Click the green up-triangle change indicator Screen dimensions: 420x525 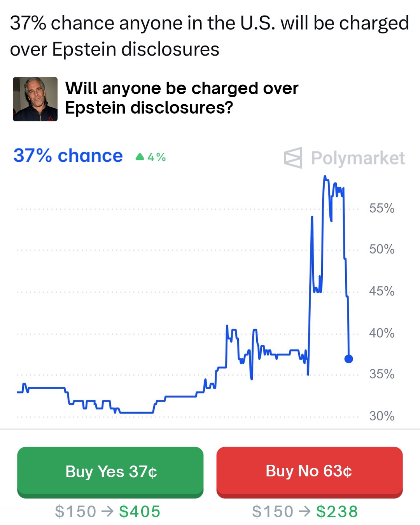[140, 157]
